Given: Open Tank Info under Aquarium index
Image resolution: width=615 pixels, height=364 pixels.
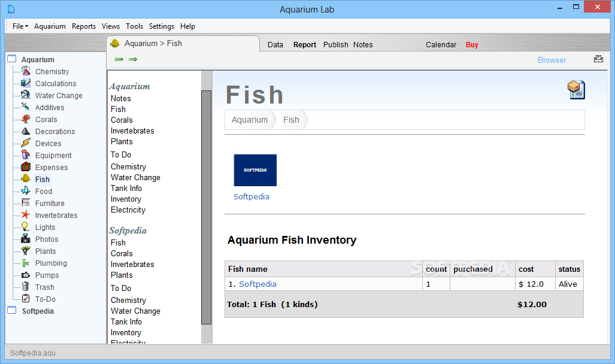Looking at the screenshot, I should (126, 188).
